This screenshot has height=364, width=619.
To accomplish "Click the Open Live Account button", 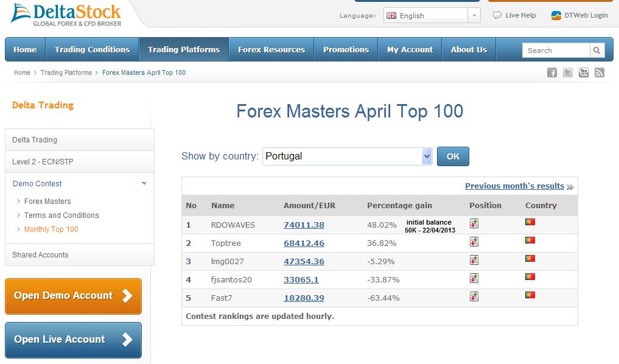I will pyautogui.click(x=74, y=340).
